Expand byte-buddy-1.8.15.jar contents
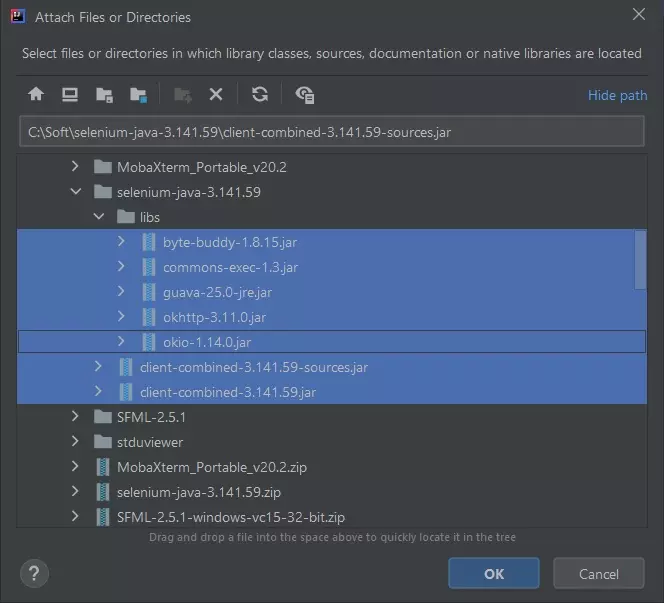The width and height of the screenshot is (664, 603). [x=121, y=241]
